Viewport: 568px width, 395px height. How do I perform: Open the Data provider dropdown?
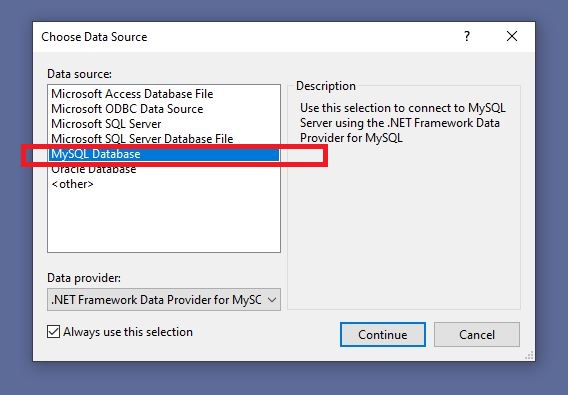[x=164, y=300]
